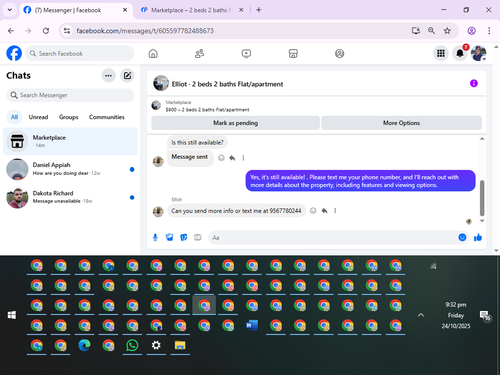Switch to Marketplace 2 beds 2 baths tab

click(191, 10)
